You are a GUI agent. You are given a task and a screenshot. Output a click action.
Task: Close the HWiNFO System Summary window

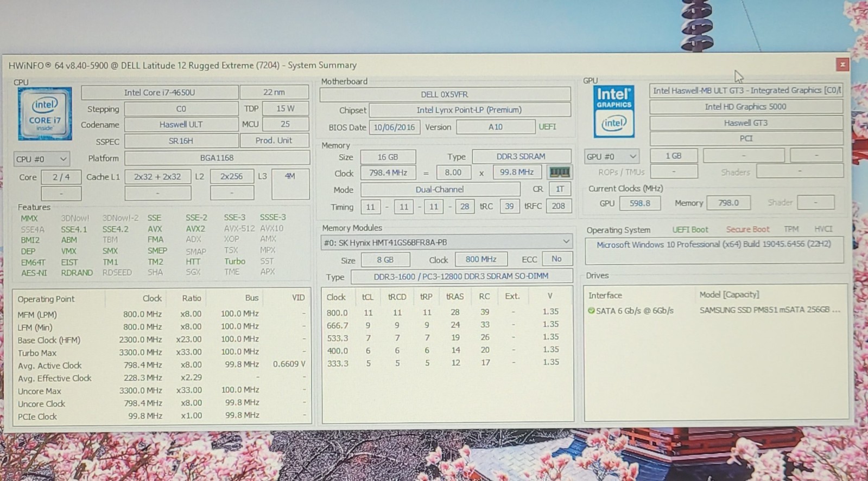pyautogui.click(x=842, y=65)
